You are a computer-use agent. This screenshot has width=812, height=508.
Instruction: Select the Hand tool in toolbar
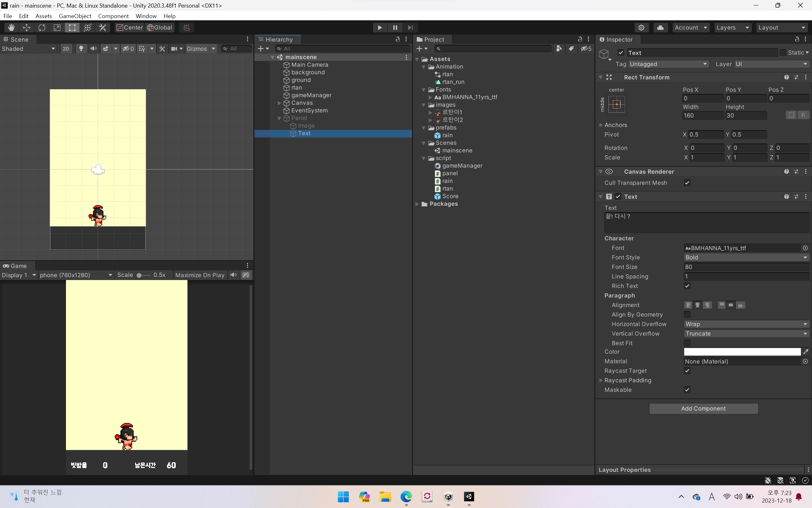(x=11, y=28)
